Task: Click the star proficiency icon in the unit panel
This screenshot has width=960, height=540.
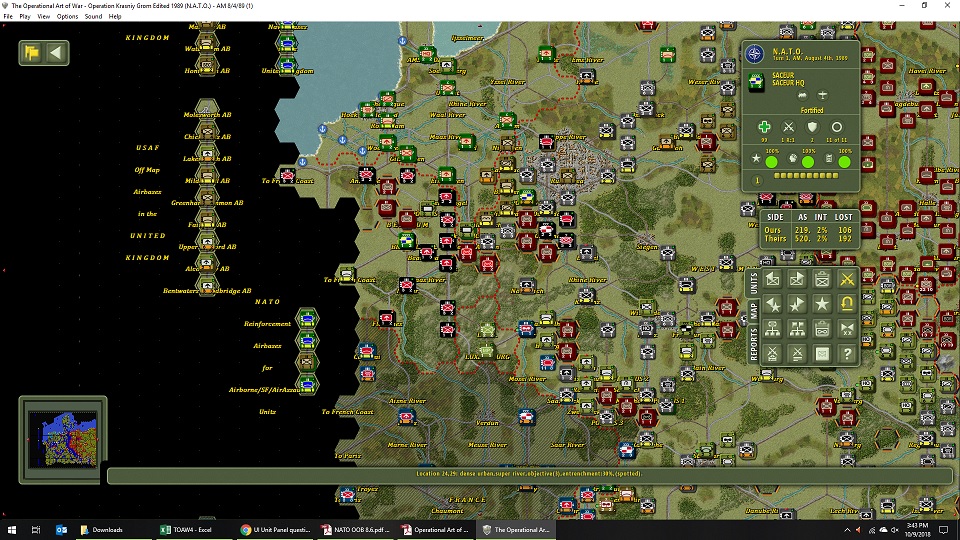Action: click(756, 159)
